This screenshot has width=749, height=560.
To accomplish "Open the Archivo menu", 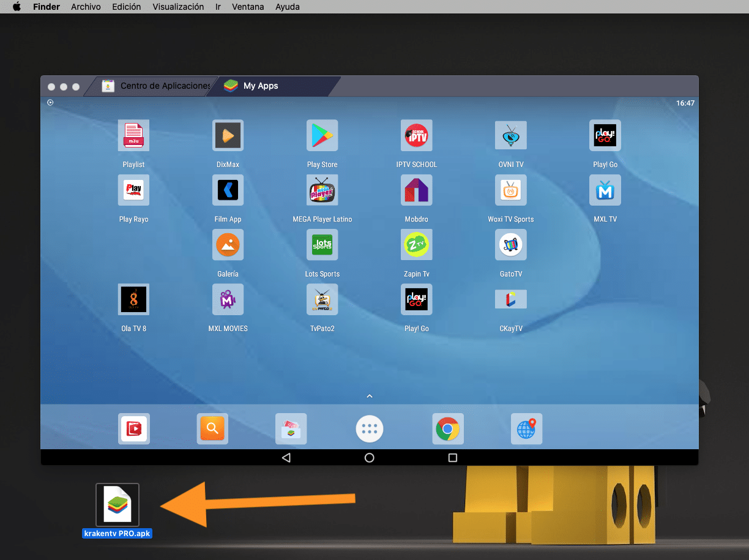I will click(86, 7).
